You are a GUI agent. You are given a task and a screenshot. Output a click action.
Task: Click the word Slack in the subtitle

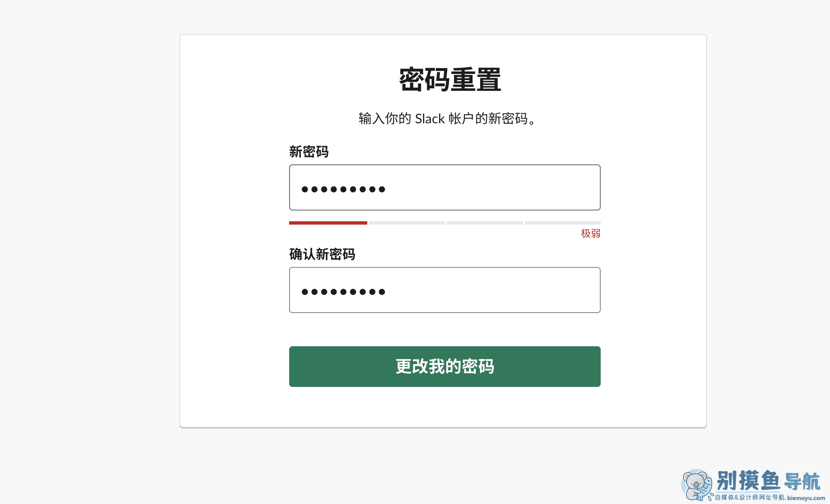point(430,119)
